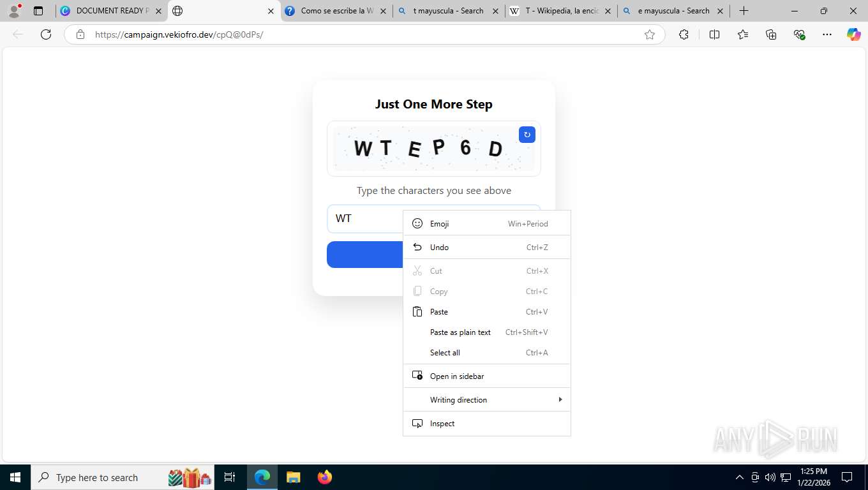The image size is (868, 490).
Task: Close the 'Como se escribe la W' tab
Action: [383, 11]
